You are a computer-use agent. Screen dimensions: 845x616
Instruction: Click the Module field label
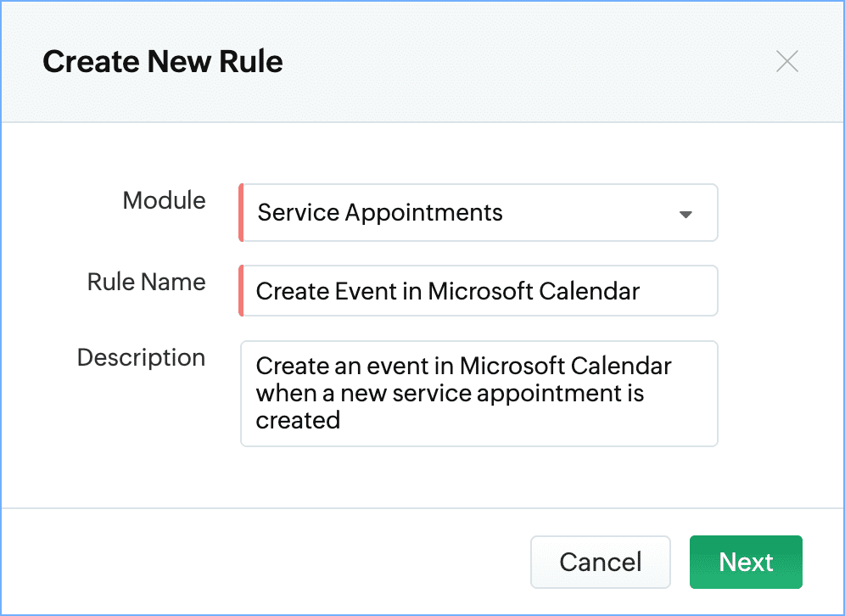(165, 200)
